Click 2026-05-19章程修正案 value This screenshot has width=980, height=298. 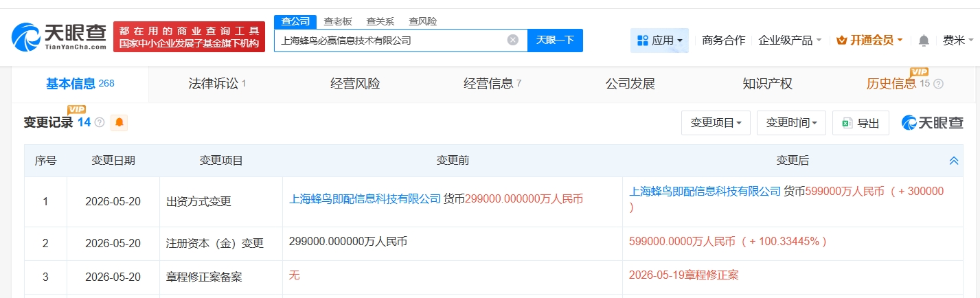pyautogui.click(x=683, y=275)
